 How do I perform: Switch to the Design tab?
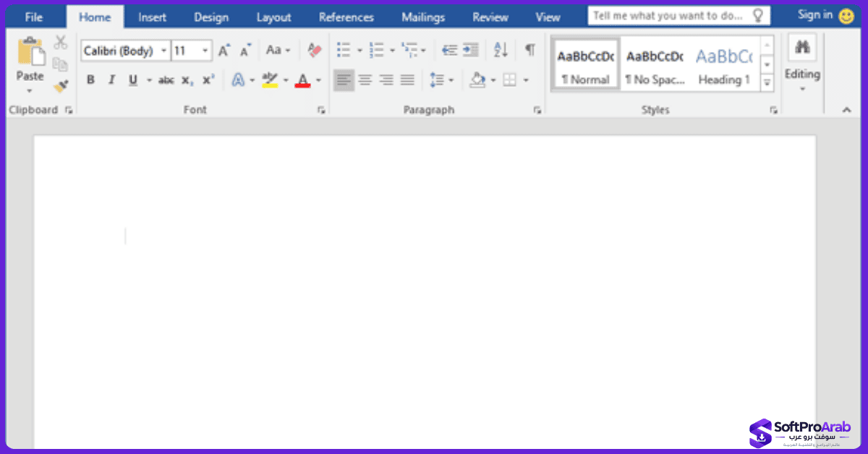click(211, 17)
